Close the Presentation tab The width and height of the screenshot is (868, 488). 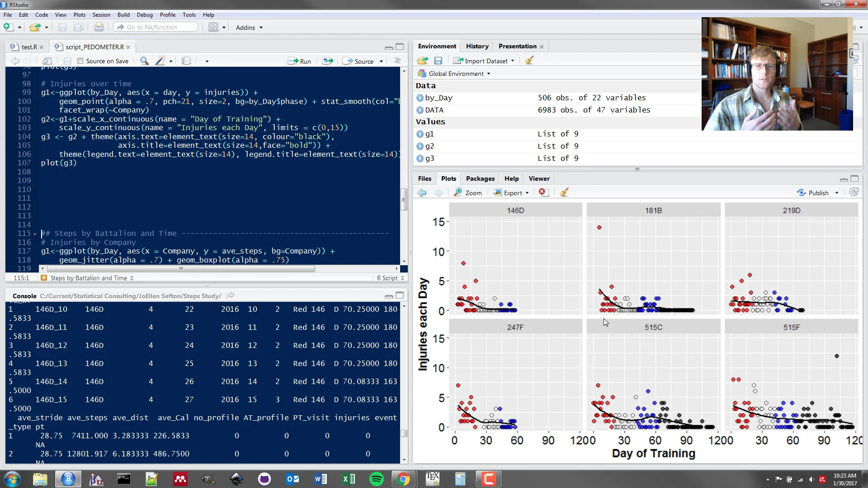coord(542,47)
